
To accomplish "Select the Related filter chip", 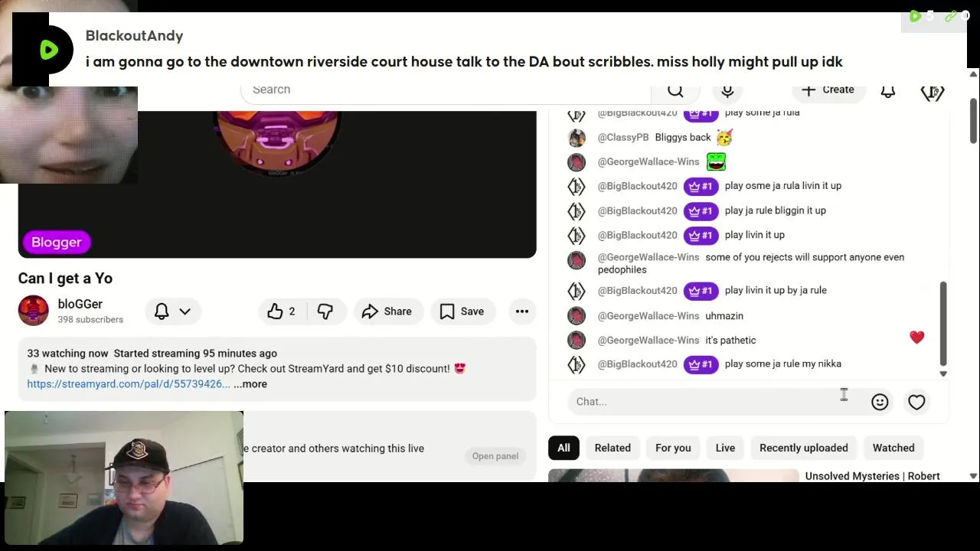I will (612, 448).
